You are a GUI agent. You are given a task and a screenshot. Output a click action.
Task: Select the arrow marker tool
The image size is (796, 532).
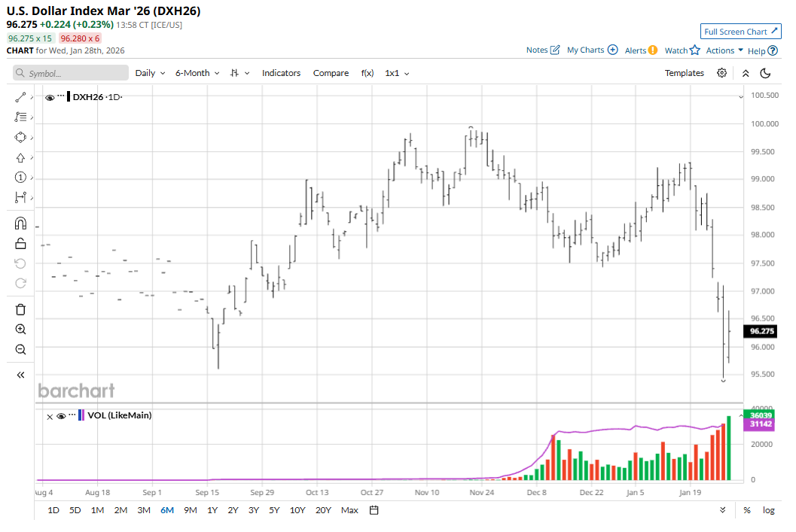(x=20, y=158)
